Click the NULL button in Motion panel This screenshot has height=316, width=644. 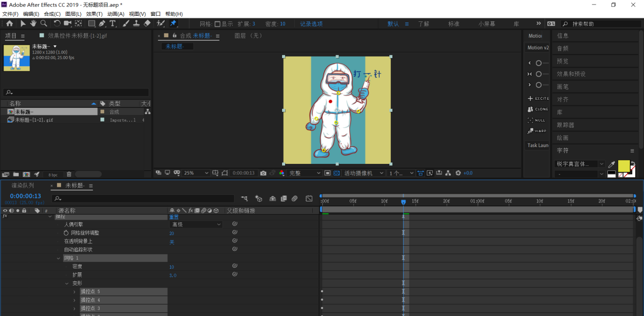point(536,120)
